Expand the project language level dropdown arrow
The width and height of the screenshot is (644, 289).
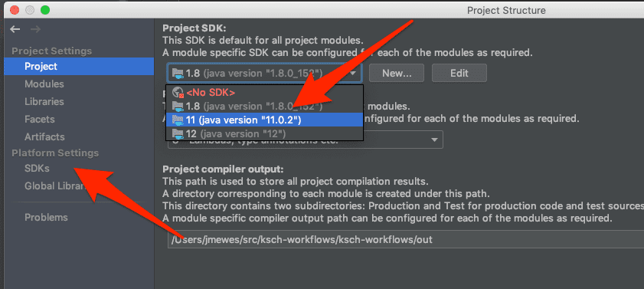pos(434,140)
